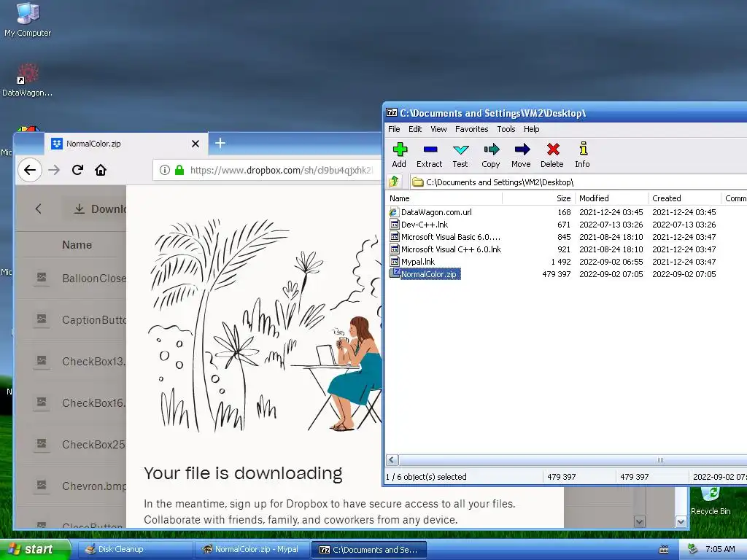The height and width of the screenshot is (560, 747).
Task: Click the red Delete icon
Action: point(552,155)
